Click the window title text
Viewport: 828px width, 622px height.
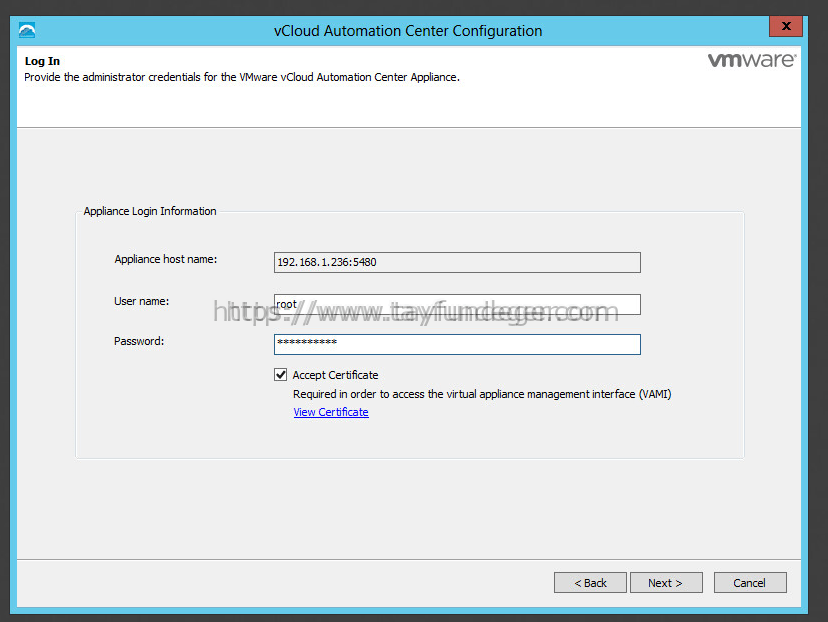(408, 31)
